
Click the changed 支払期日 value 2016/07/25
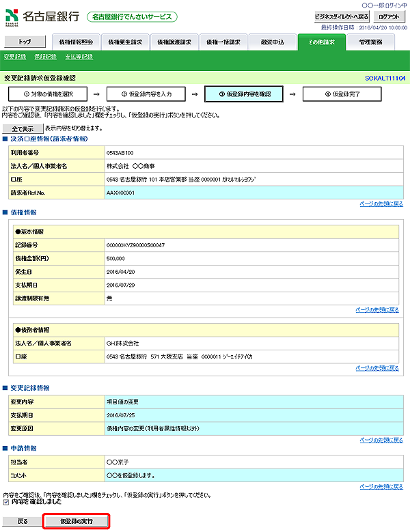point(120,415)
